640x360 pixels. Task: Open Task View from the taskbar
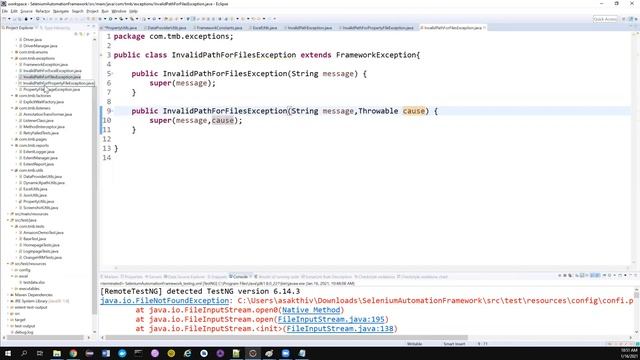click(x=40, y=353)
